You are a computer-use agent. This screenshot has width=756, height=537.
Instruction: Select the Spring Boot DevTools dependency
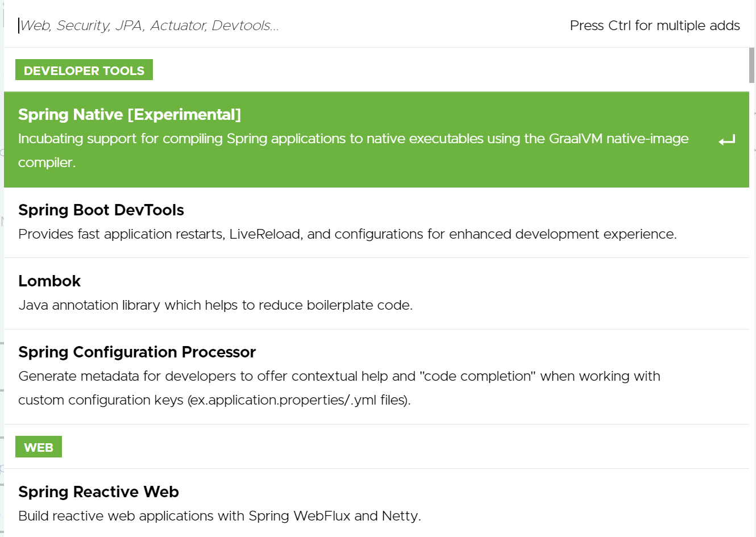101,210
